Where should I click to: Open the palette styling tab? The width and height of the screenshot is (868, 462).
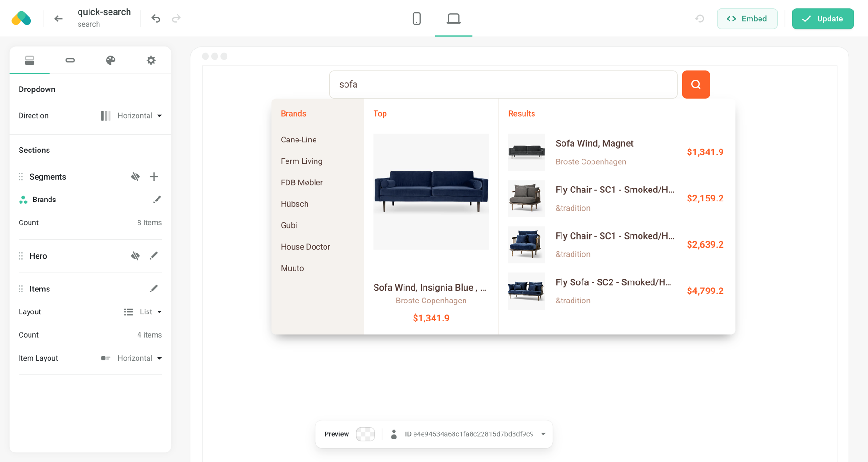tap(110, 60)
